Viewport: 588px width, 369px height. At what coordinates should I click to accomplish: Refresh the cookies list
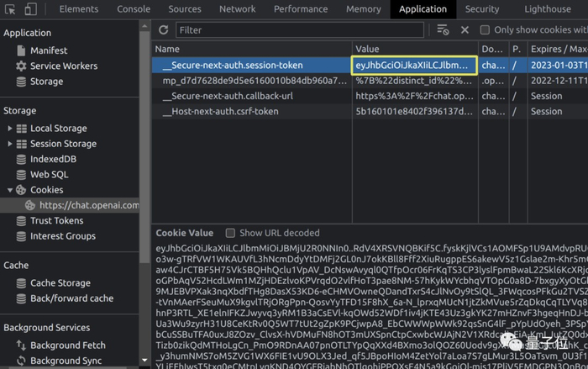point(163,30)
